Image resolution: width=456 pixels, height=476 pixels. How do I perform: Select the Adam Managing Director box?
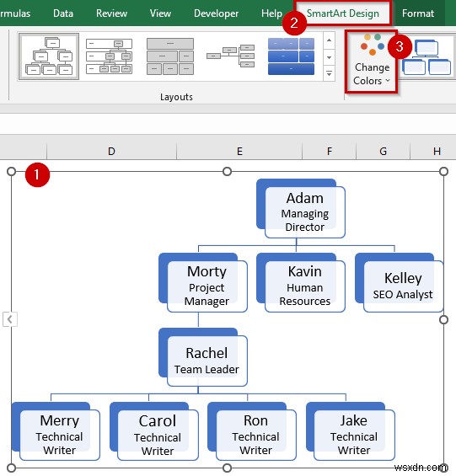tap(305, 212)
